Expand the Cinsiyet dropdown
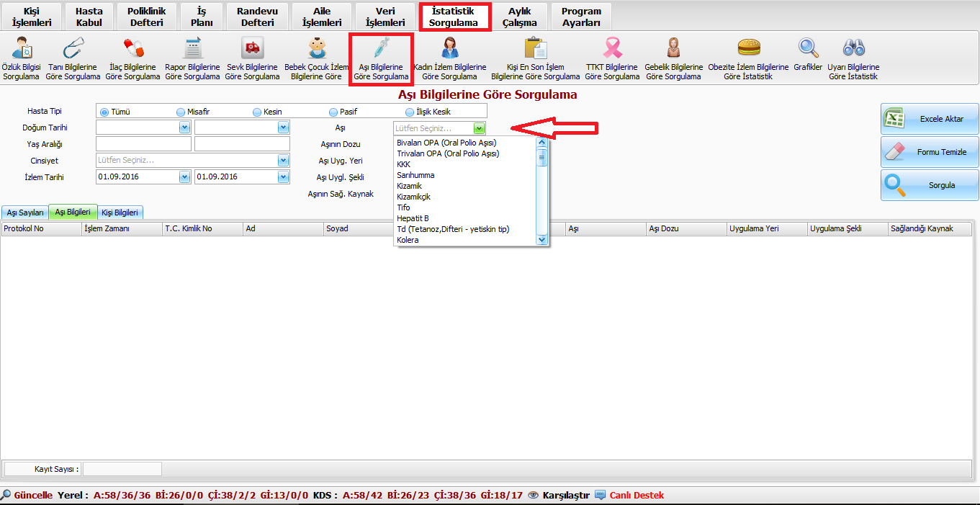Screen dimensions: 980x505 click(x=284, y=160)
